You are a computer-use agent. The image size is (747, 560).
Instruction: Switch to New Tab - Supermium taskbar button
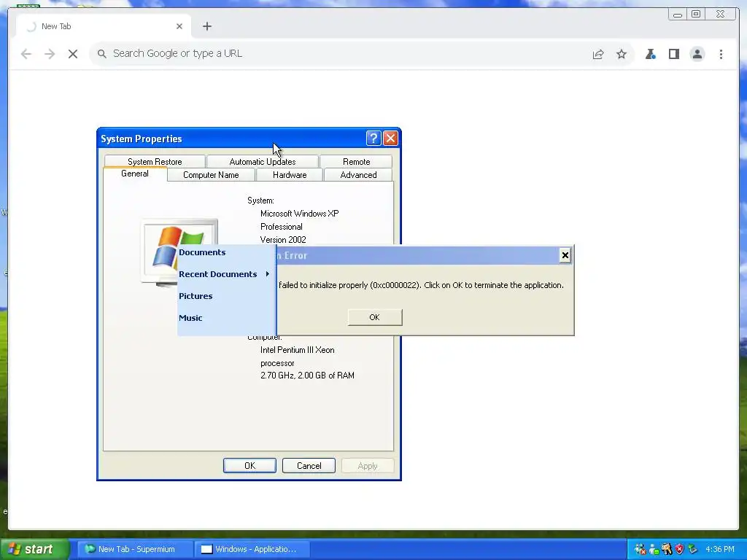click(135, 549)
